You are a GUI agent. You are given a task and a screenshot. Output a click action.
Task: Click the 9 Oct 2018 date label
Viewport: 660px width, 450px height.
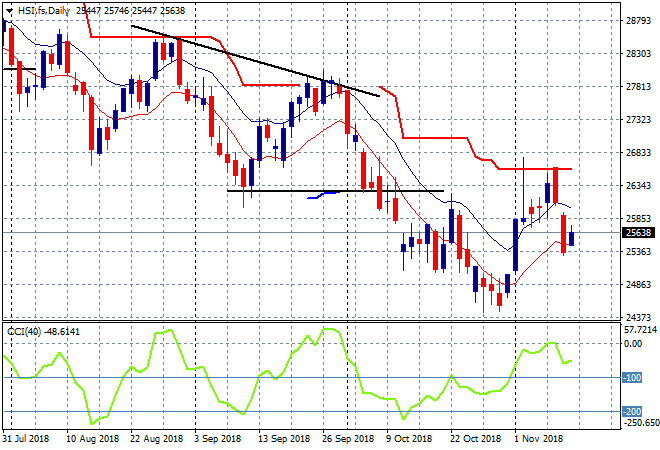click(409, 439)
